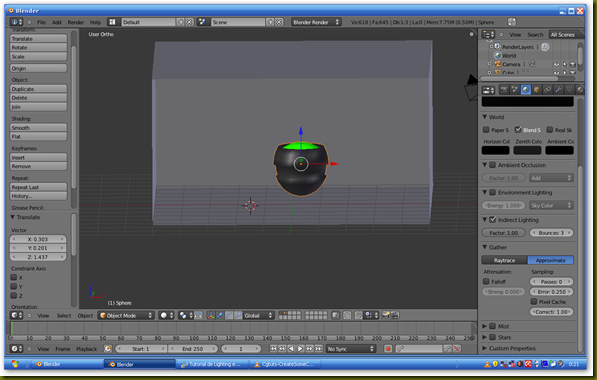
Task: Open the Render properties tab icon
Action: click(504, 90)
